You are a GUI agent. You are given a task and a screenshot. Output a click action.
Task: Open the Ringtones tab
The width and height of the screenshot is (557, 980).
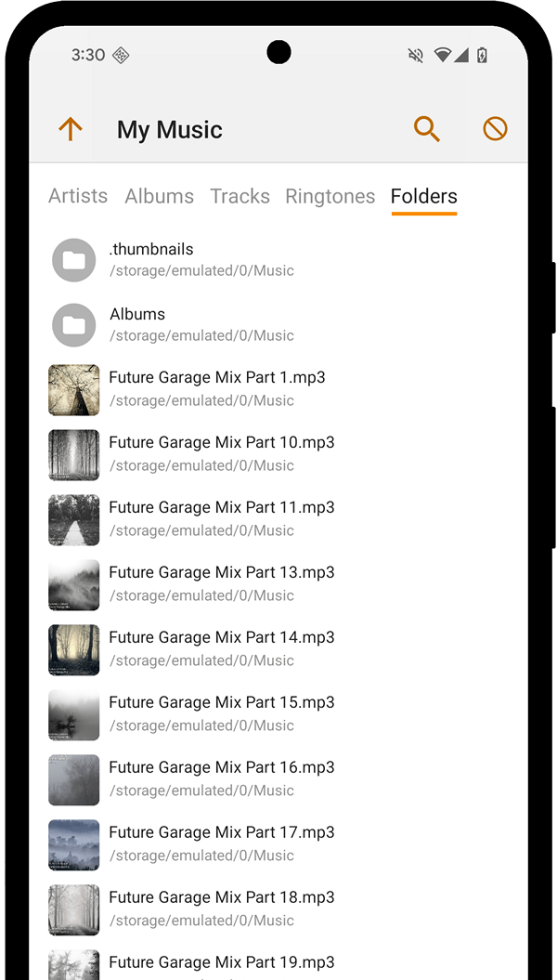pos(330,196)
